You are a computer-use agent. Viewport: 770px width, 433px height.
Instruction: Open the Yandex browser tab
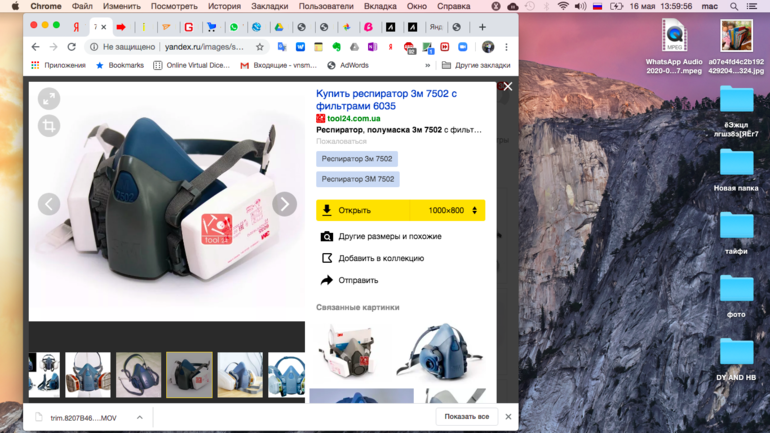pos(76,27)
